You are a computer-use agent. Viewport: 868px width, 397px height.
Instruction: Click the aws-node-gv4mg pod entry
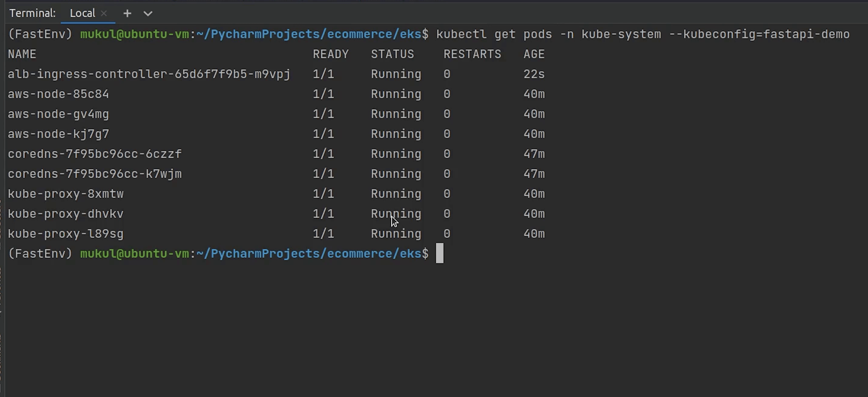[58, 114]
